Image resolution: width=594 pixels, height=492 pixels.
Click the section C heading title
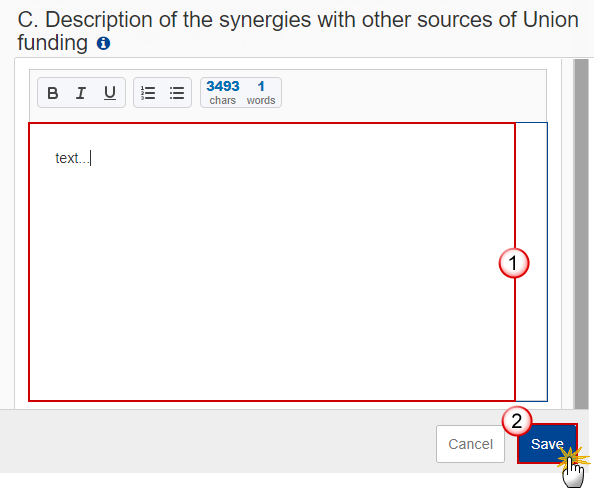pyautogui.click(x=298, y=31)
